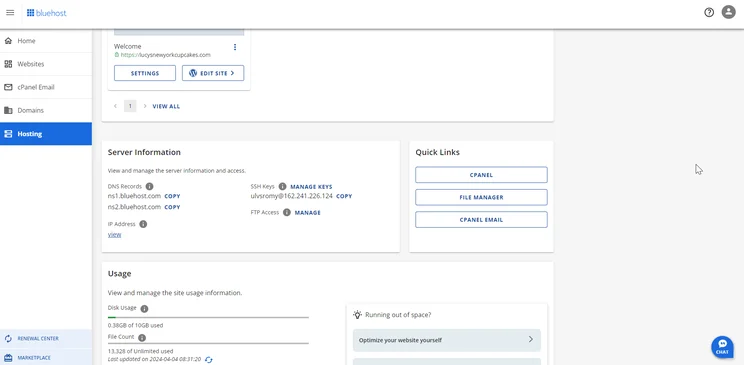
Task: Expand Optimize your website yourself chevron
Action: tap(530, 340)
